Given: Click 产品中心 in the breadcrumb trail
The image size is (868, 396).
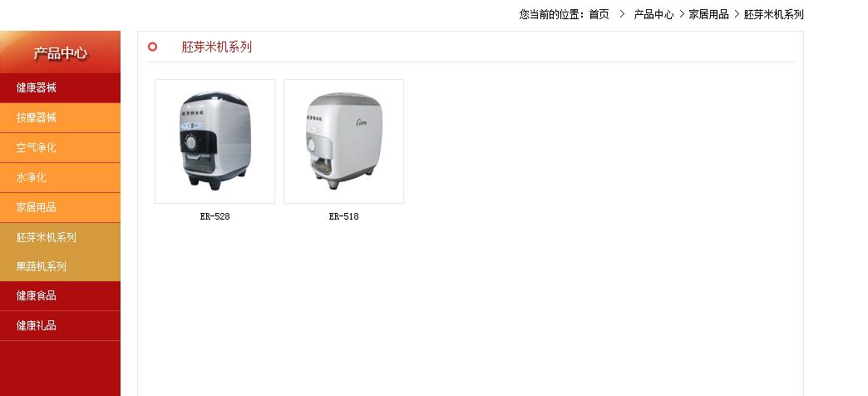Looking at the screenshot, I should pos(653,14).
